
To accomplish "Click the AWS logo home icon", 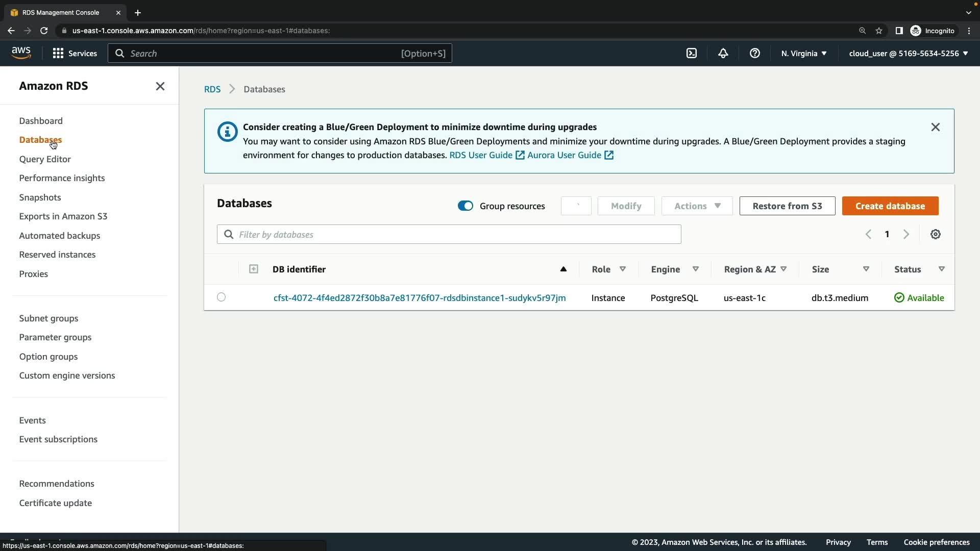I will coord(21,53).
